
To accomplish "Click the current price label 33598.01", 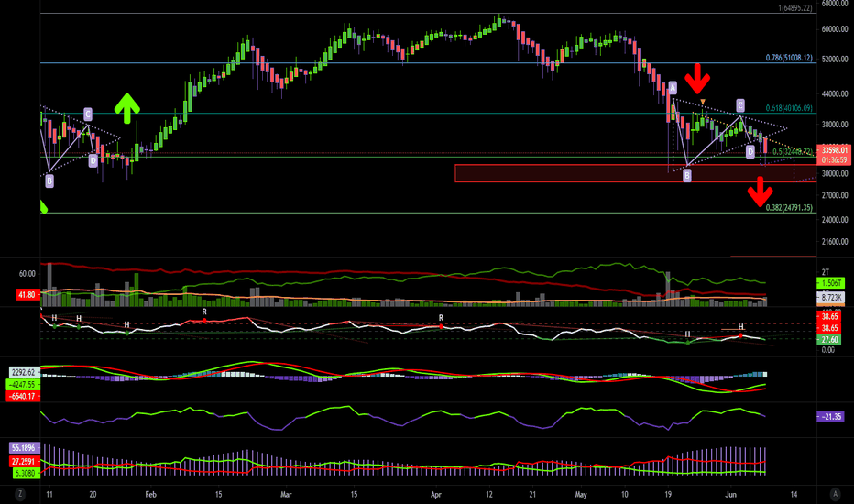I will click(x=835, y=150).
